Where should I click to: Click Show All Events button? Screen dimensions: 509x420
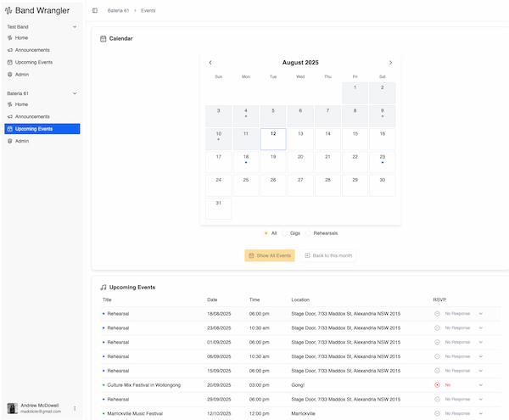270,255
